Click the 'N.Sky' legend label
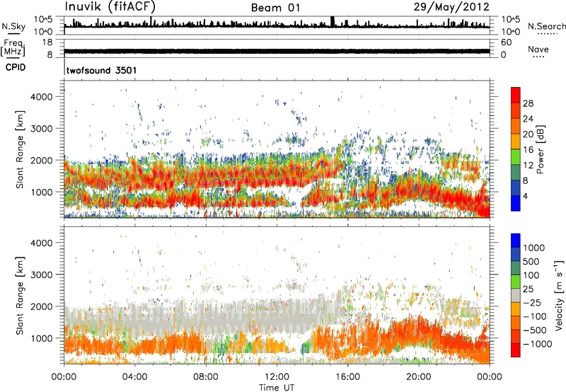The height and width of the screenshot is (392, 566). [13, 26]
